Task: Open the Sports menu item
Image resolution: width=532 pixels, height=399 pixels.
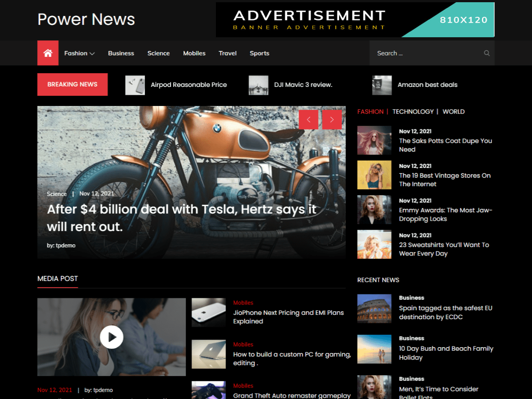Action: click(x=259, y=53)
